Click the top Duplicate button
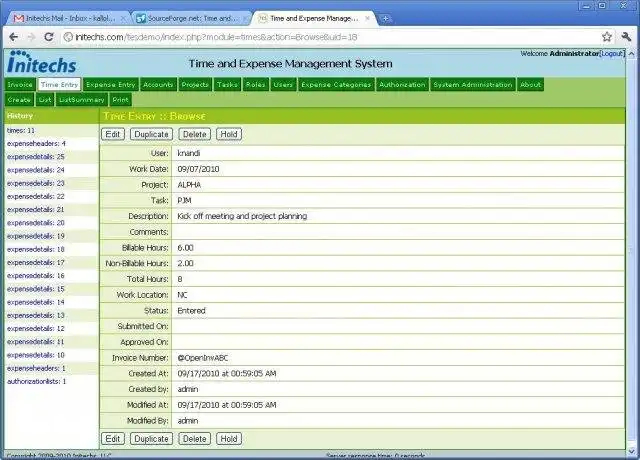This screenshot has width=640, height=460. tap(151, 134)
